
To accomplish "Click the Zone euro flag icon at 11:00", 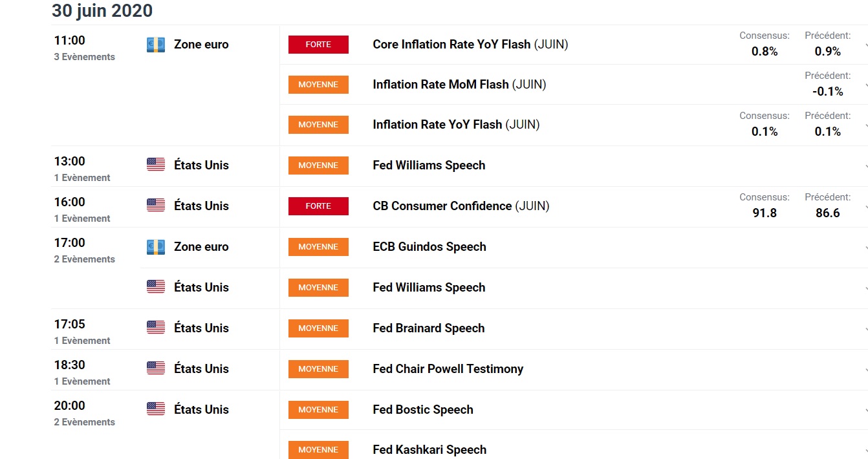I will point(156,45).
